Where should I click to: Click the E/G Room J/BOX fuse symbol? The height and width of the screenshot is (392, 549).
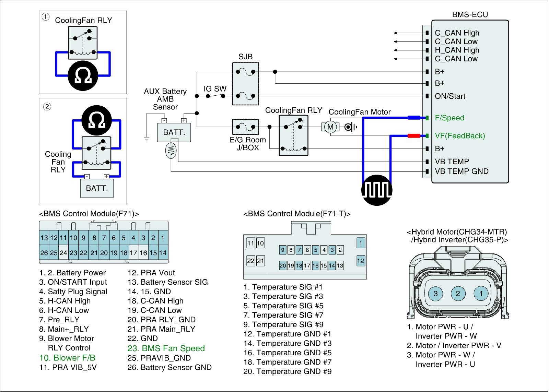245,127
